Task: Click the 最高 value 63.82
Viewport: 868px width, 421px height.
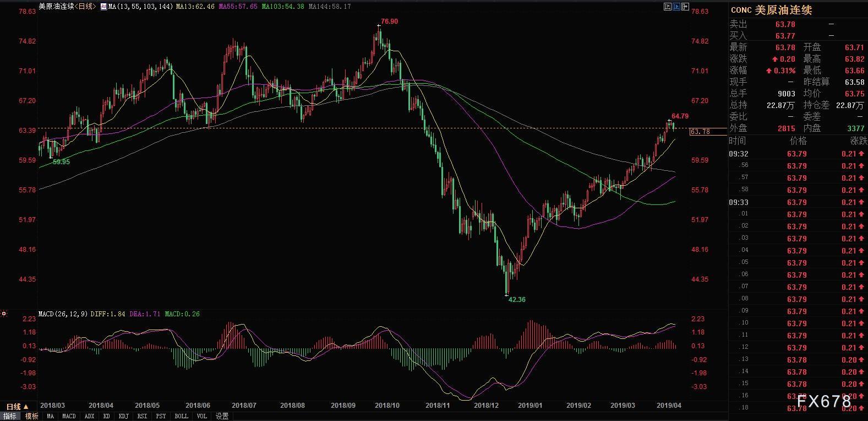Action: [x=854, y=59]
